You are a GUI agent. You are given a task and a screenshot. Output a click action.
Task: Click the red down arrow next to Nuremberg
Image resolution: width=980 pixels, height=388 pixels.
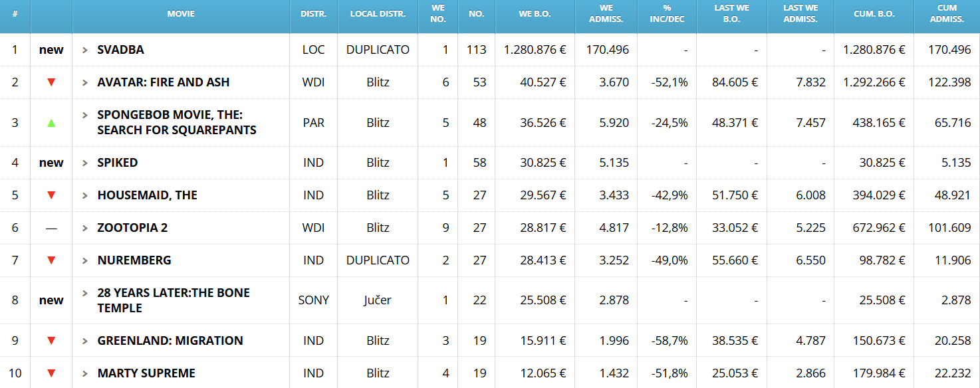[x=51, y=260]
